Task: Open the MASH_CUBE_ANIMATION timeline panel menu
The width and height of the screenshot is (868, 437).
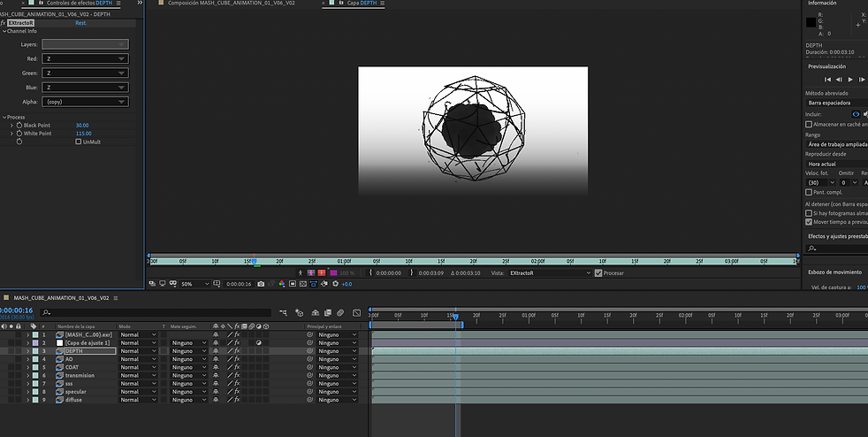Action: click(116, 298)
